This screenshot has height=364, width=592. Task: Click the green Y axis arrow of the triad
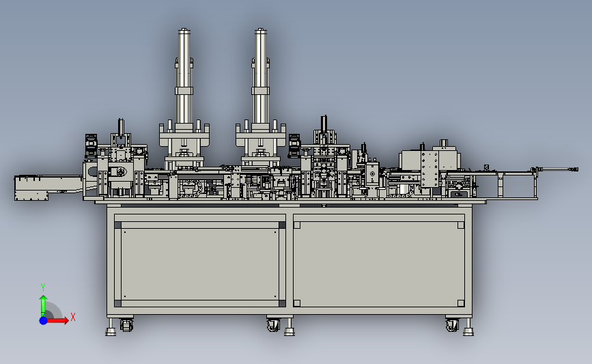pyautogui.click(x=43, y=306)
